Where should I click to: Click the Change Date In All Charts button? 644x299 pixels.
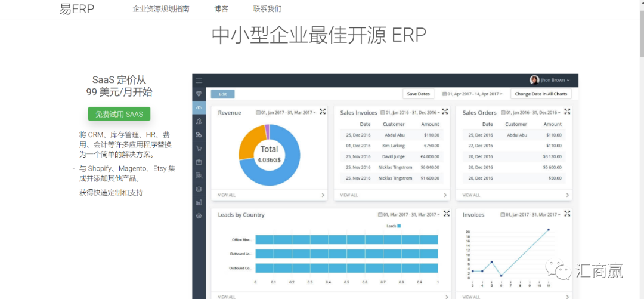541,94
